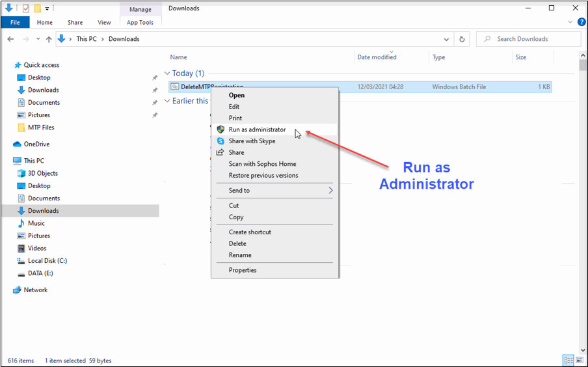Screen dimensions: 588x367
Task: Click Rename in the context menu
Action: click(x=240, y=255)
